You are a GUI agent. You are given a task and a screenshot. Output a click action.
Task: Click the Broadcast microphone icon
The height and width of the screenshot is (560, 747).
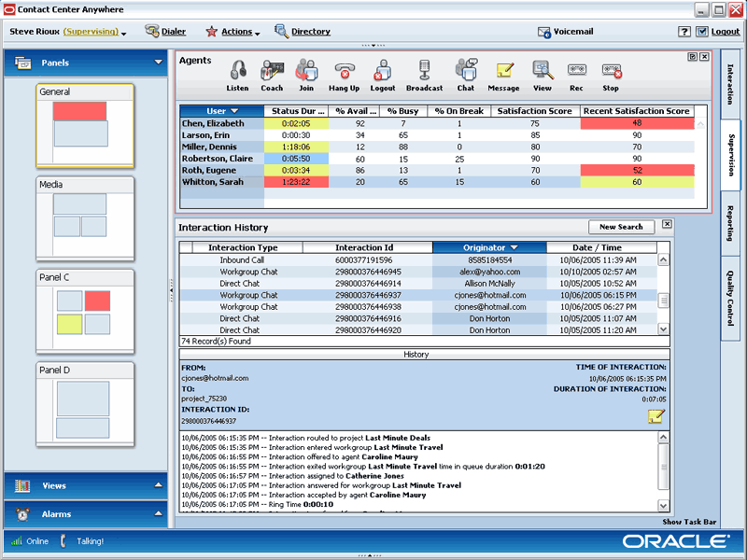click(x=424, y=70)
